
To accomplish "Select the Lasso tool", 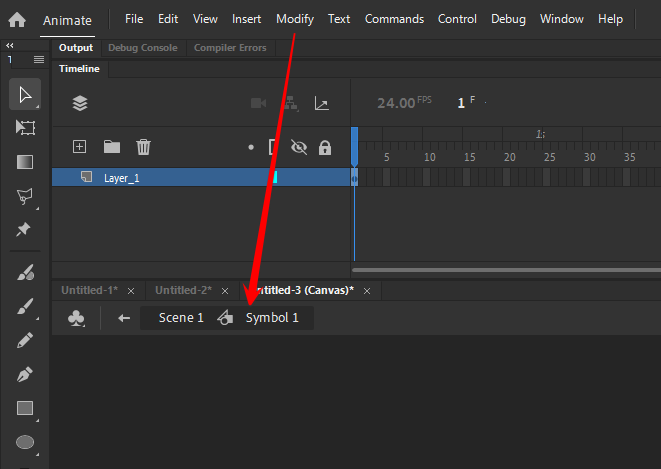I will [25, 196].
